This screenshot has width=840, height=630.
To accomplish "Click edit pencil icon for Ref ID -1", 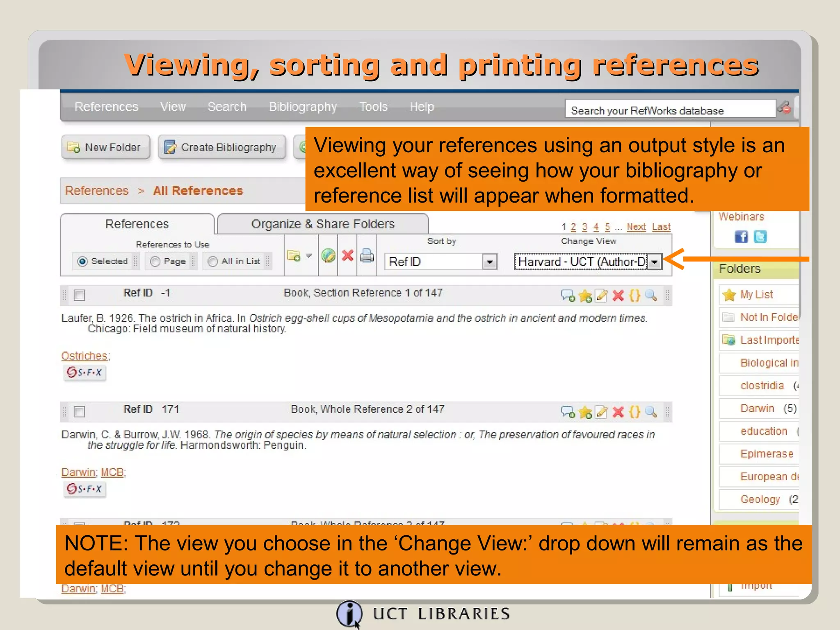I will [601, 295].
